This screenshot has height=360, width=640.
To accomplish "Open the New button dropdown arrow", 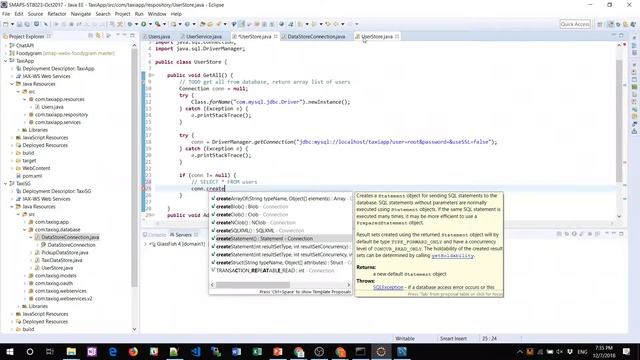I will coord(12,24).
